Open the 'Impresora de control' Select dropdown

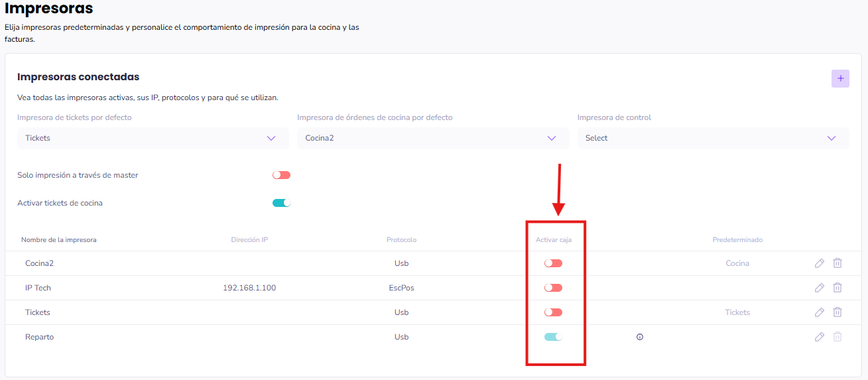click(713, 138)
